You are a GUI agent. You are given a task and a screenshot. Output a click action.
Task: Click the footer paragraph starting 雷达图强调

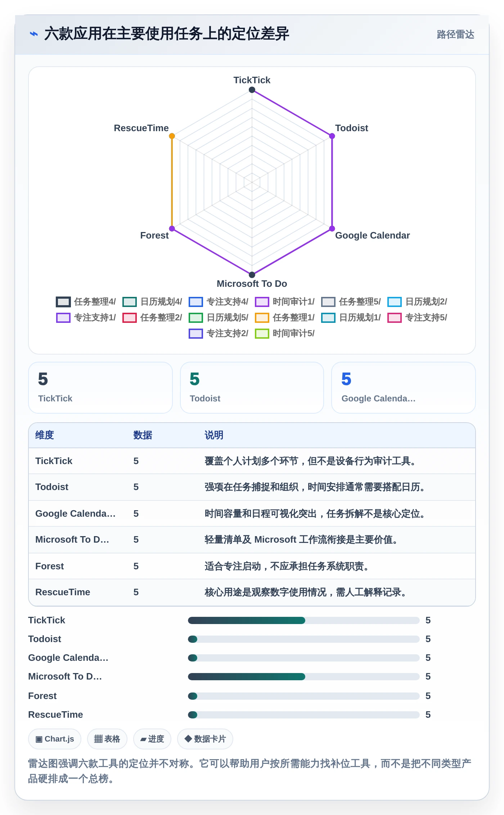tap(250, 771)
